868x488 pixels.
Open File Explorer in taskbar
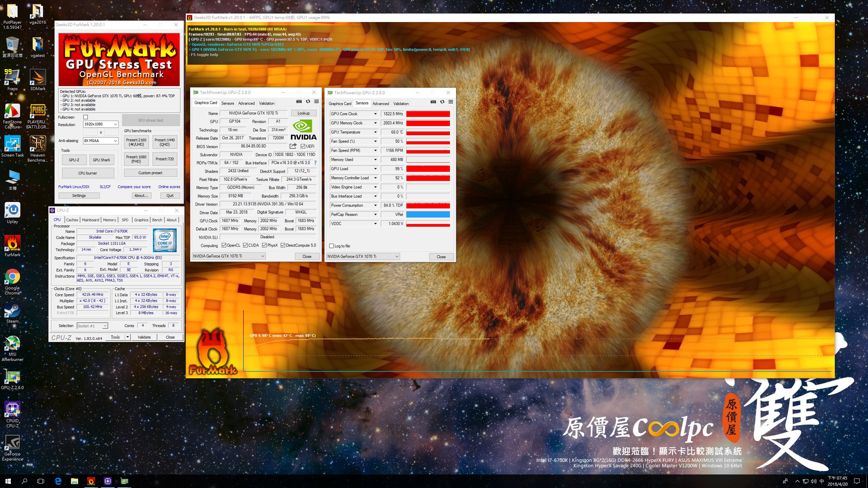tap(74, 481)
